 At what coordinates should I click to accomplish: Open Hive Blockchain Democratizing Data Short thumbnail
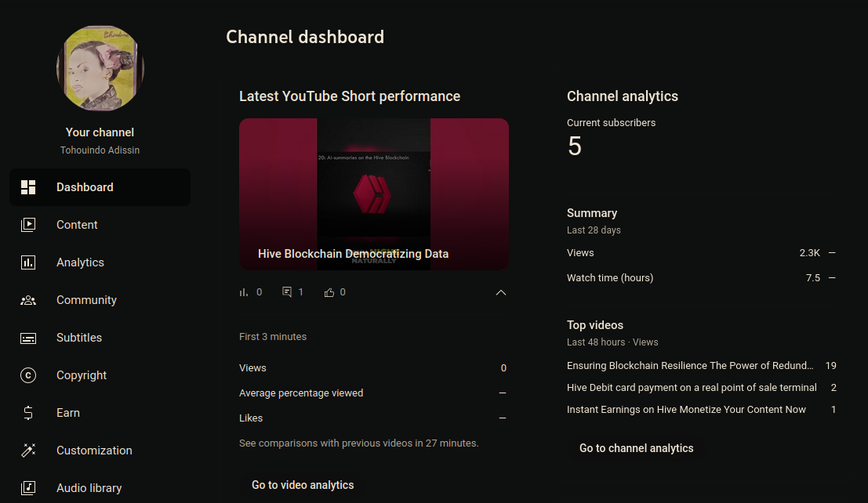[374, 194]
